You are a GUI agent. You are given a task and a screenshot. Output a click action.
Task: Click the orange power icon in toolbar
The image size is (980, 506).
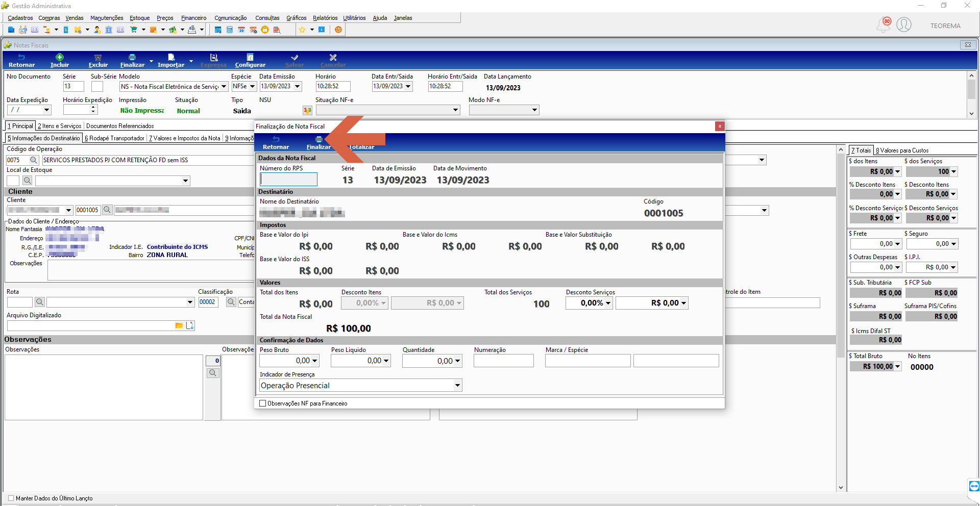point(338,30)
